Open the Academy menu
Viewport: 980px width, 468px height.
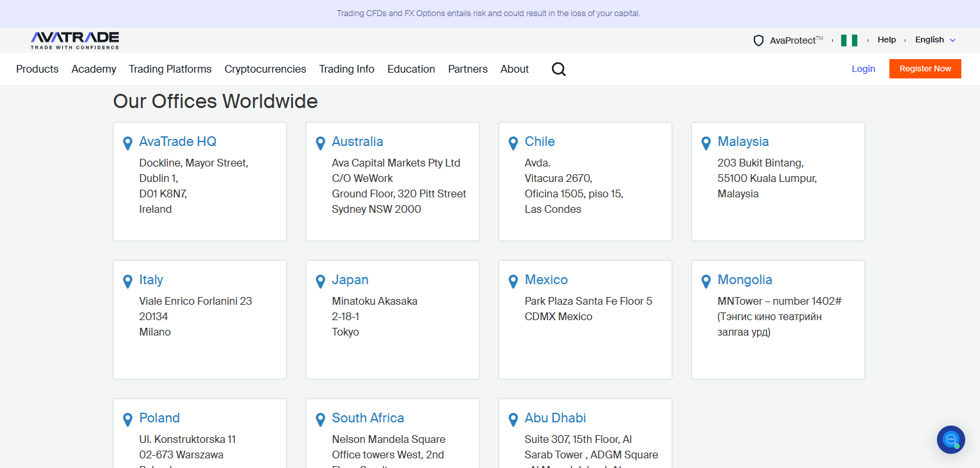[x=94, y=69]
